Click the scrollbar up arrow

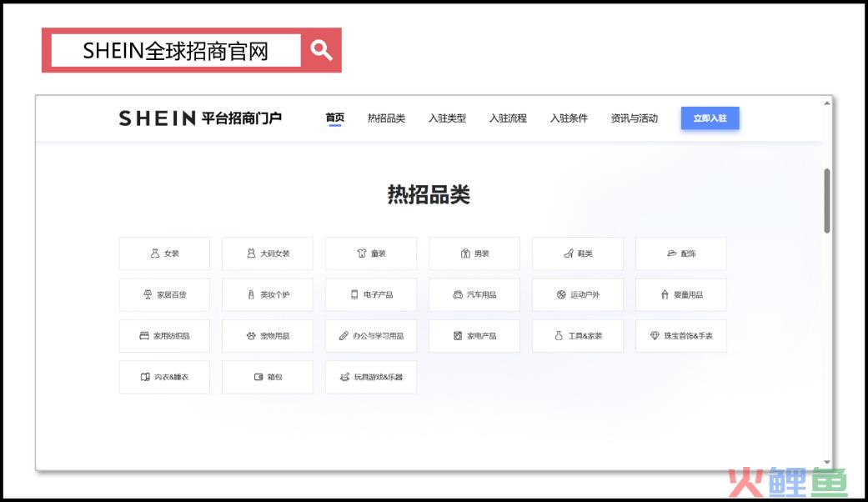pos(827,103)
